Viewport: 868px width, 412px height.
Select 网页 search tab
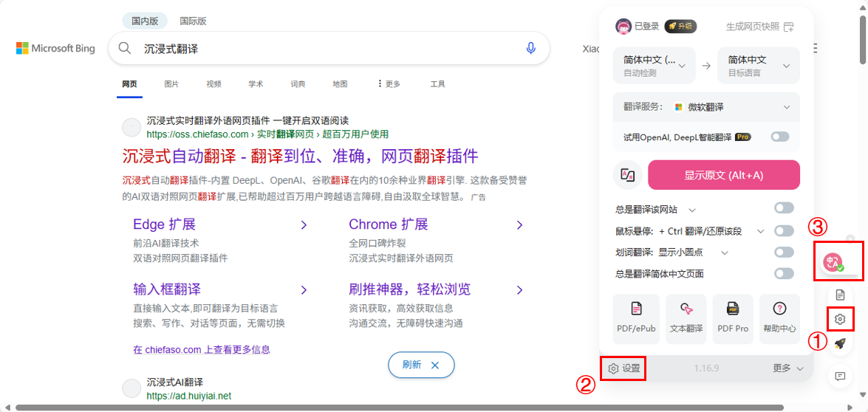pyautogui.click(x=129, y=84)
